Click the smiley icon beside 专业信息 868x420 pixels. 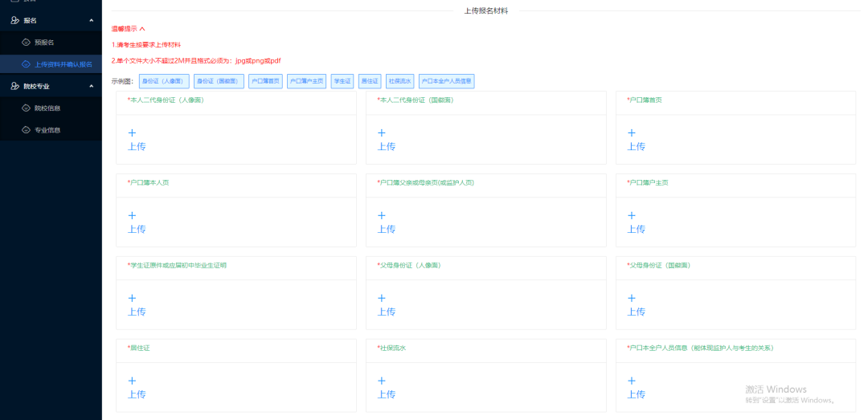pyautogui.click(x=26, y=129)
